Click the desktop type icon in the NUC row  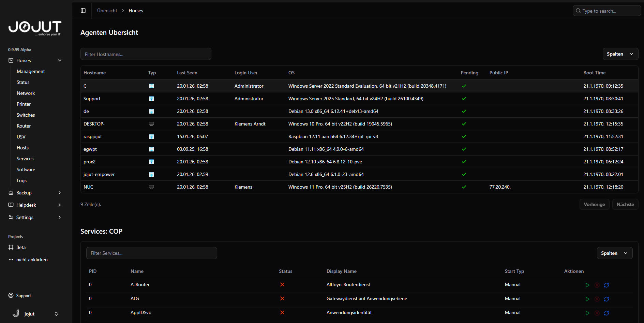tap(151, 187)
